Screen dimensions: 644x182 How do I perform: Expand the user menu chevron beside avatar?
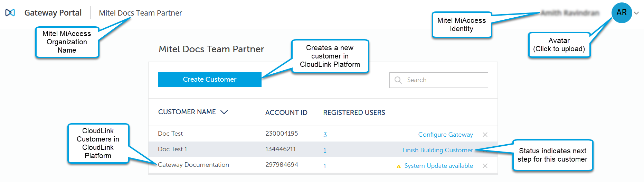point(636,13)
